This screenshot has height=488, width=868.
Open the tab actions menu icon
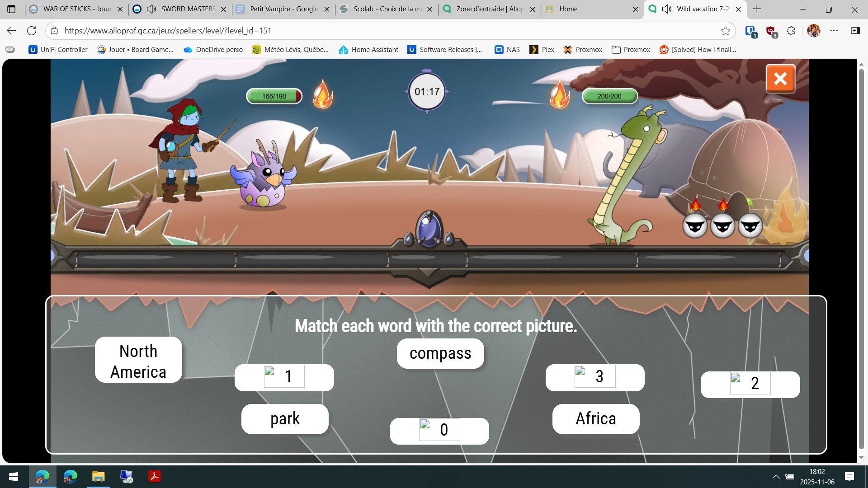(11, 9)
